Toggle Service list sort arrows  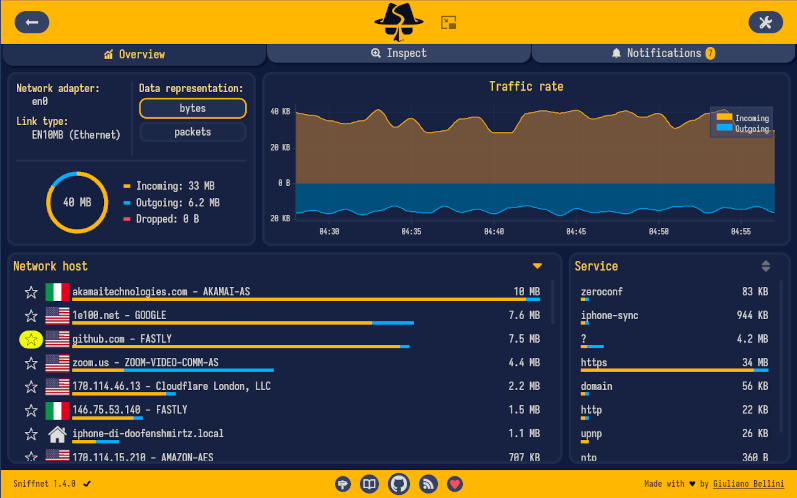765,266
